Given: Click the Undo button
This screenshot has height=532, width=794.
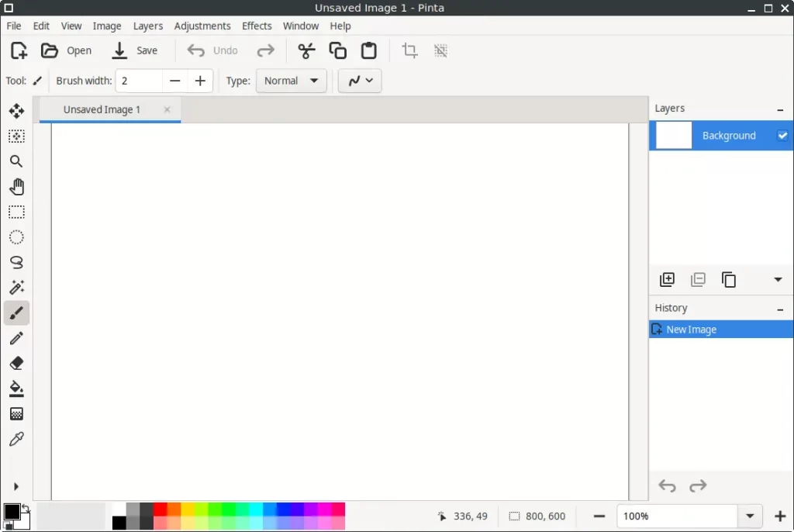Looking at the screenshot, I should 212,50.
